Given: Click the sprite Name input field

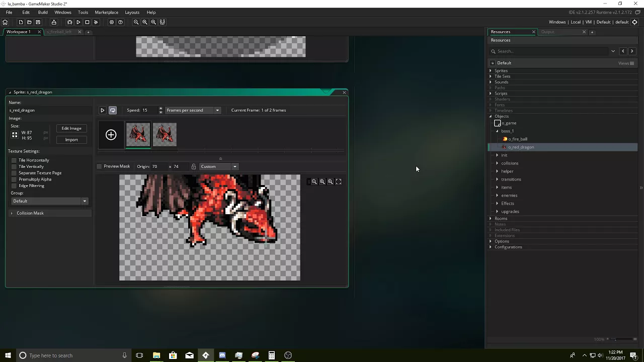Looking at the screenshot, I should pyautogui.click(x=49, y=110).
